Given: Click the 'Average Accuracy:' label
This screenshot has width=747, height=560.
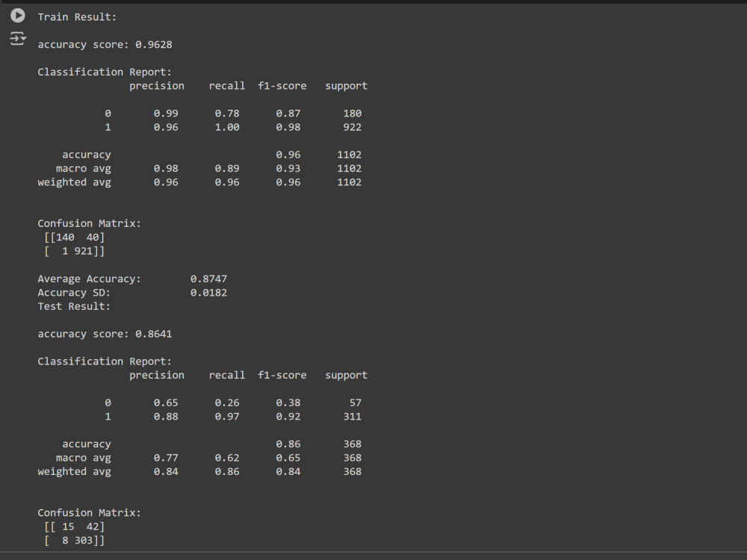Looking at the screenshot, I should click(x=90, y=279).
